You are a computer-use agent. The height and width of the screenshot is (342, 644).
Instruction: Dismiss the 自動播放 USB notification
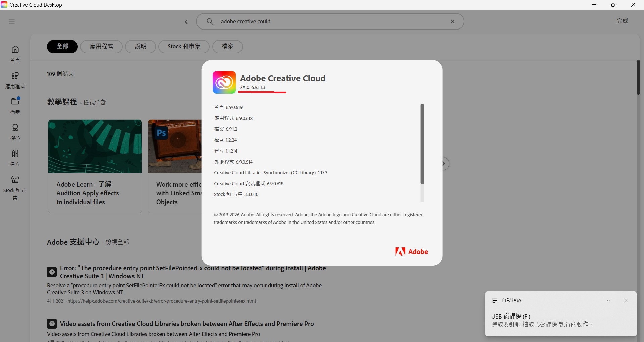click(626, 301)
